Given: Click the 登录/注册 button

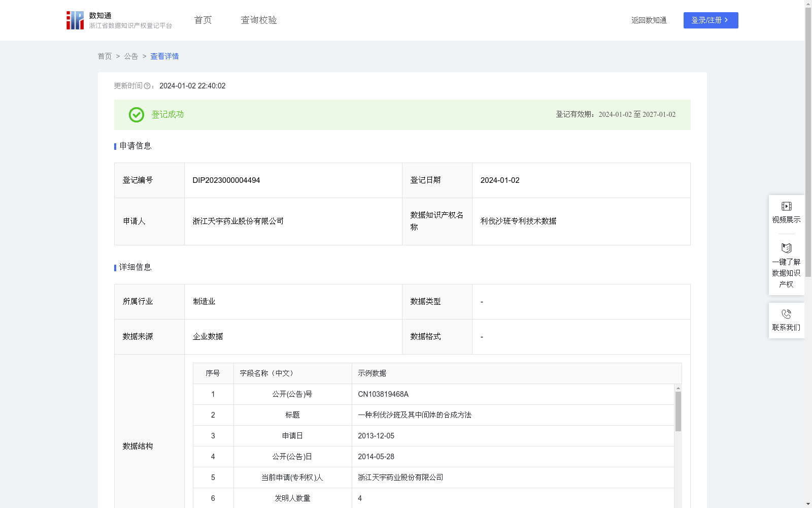Looking at the screenshot, I should (x=710, y=20).
